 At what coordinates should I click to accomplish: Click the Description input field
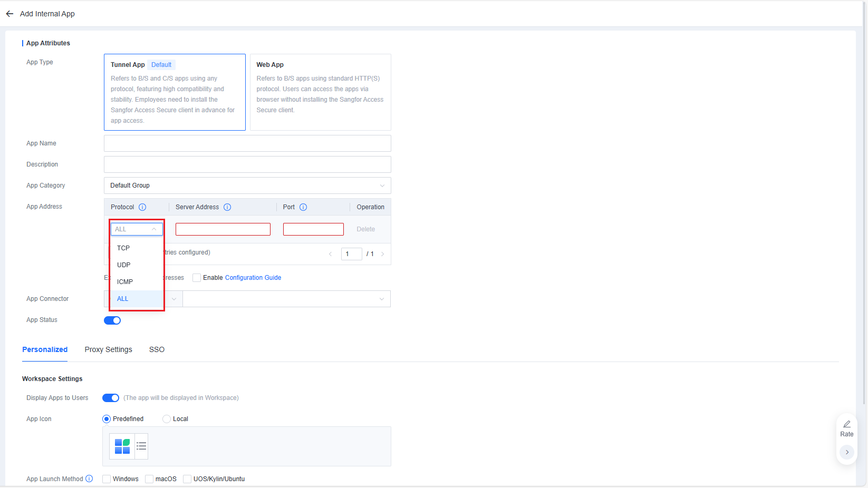point(247,164)
